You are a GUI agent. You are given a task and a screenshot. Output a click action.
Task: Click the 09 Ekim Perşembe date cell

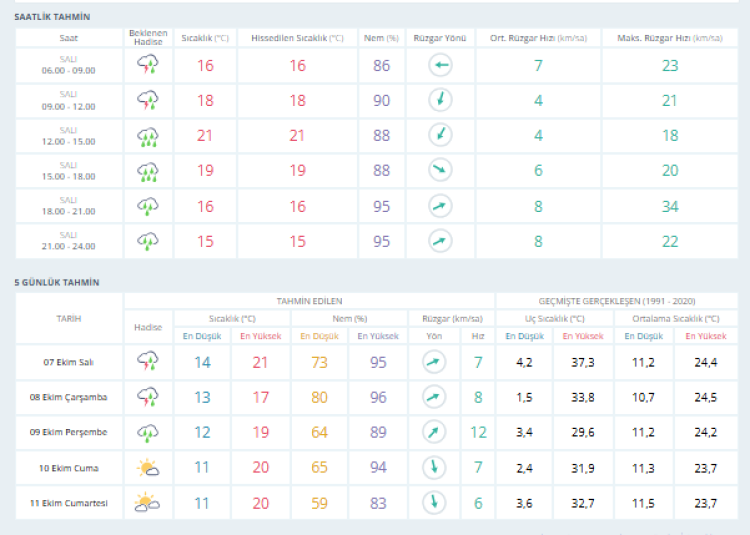(x=68, y=432)
